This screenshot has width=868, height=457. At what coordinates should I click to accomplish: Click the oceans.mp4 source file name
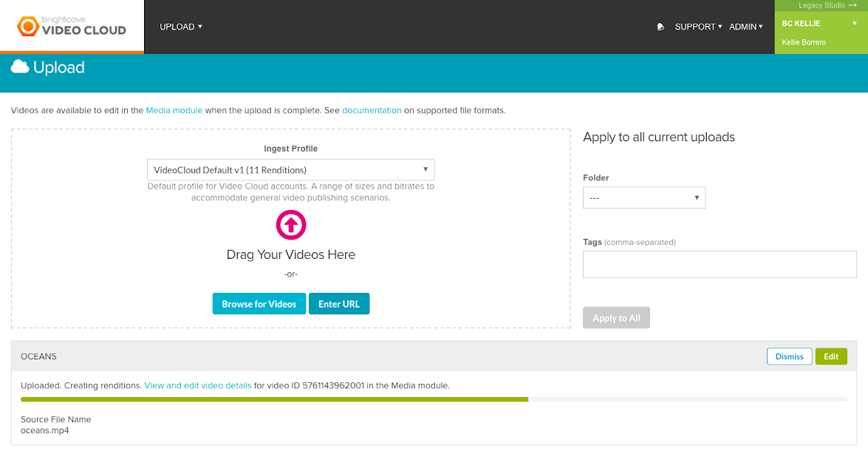pyautogui.click(x=45, y=430)
